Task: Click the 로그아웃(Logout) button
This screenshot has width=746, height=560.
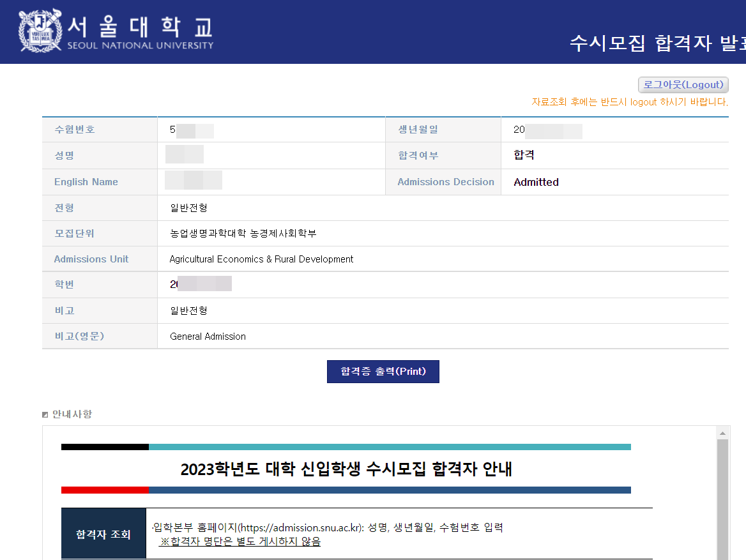Action: coord(683,85)
